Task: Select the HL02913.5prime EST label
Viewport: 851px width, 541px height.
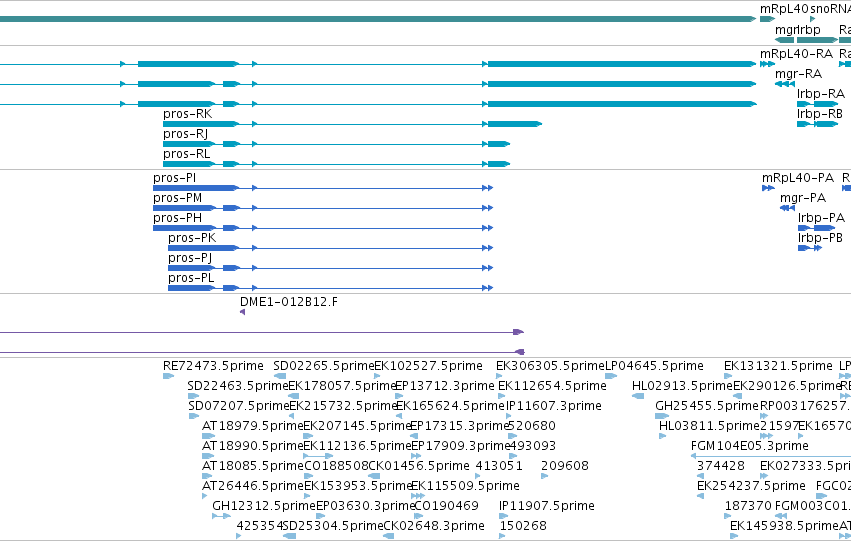Action: pyautogui.click(x=682, y=386)
